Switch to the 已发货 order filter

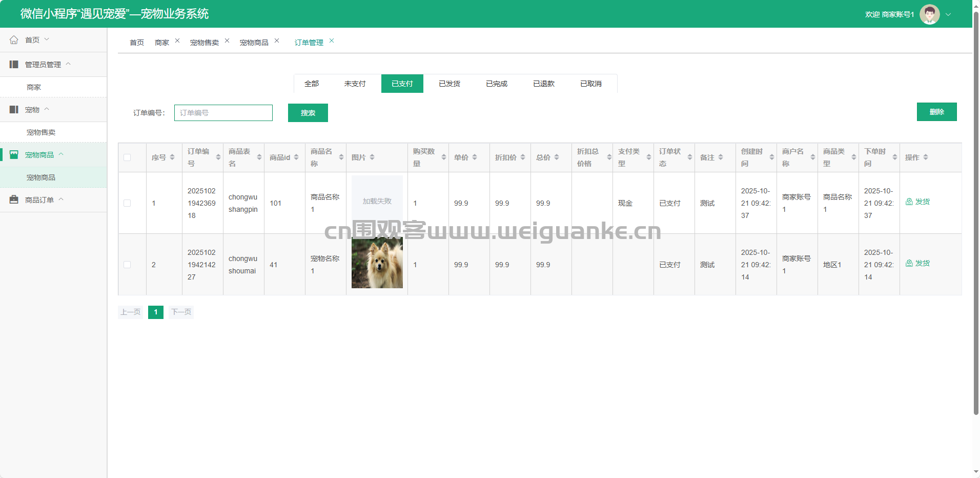[449, 84]
